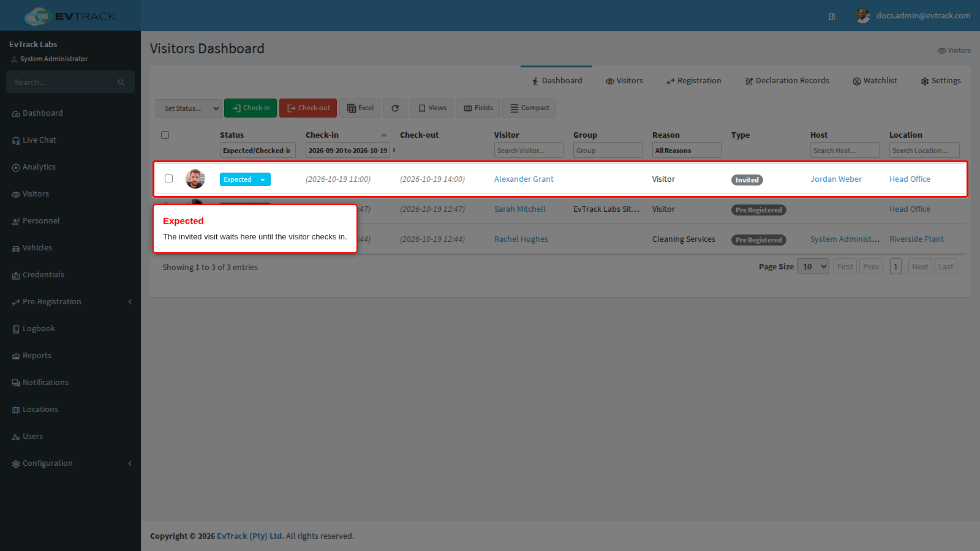Open the Fields button

[478, 108]
